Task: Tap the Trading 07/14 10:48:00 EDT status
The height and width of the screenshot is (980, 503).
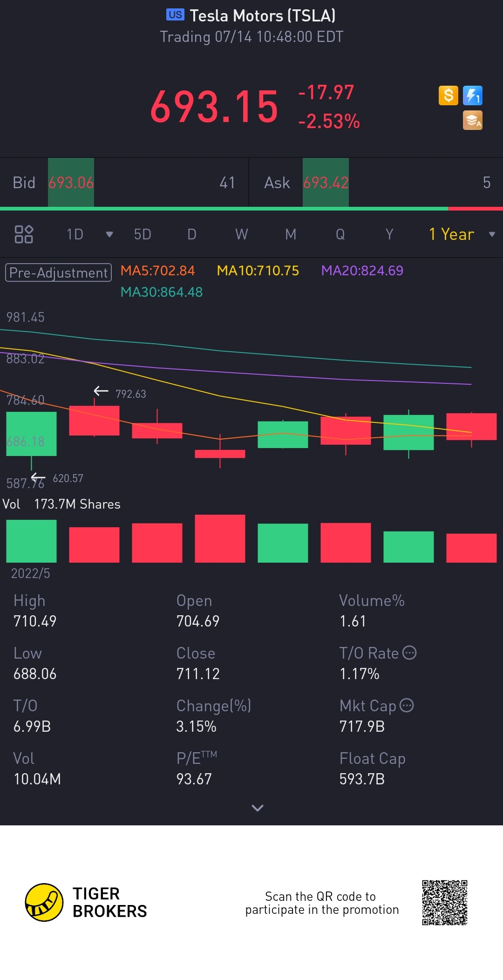Action: coord(251,37)
